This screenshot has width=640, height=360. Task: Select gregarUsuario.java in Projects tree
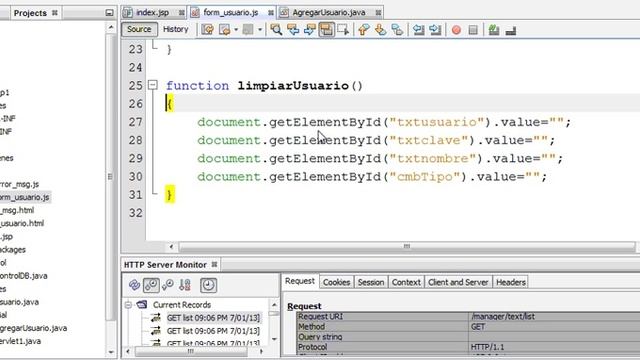[x=33, y=328]
